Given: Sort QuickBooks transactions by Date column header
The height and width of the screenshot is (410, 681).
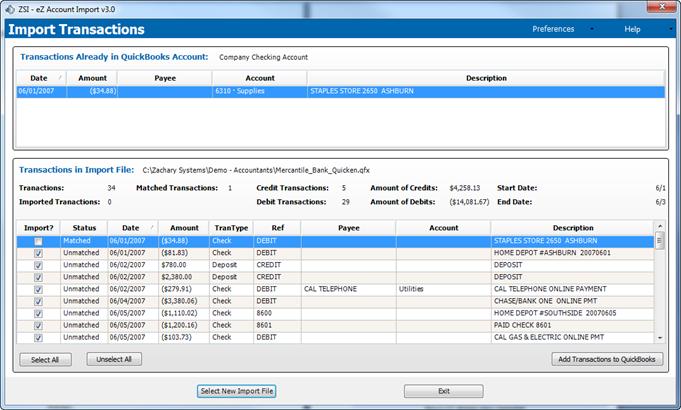Looking at the screenshot, I should pos(39,77).
